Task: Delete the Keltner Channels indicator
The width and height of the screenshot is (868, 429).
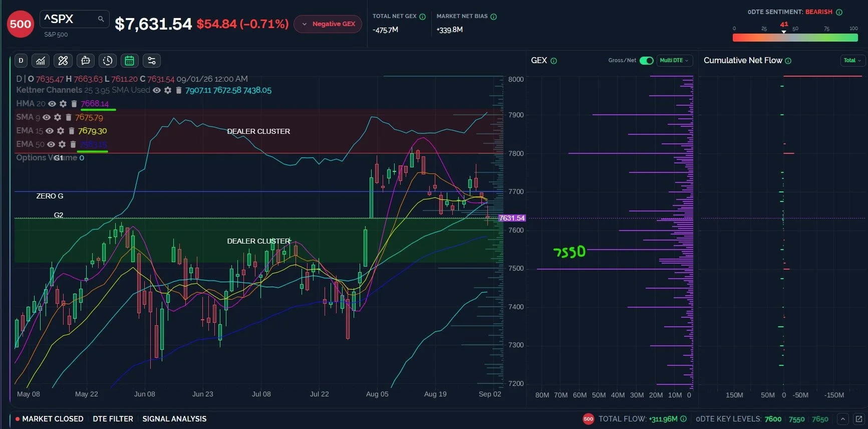Action: pos(179,90)
